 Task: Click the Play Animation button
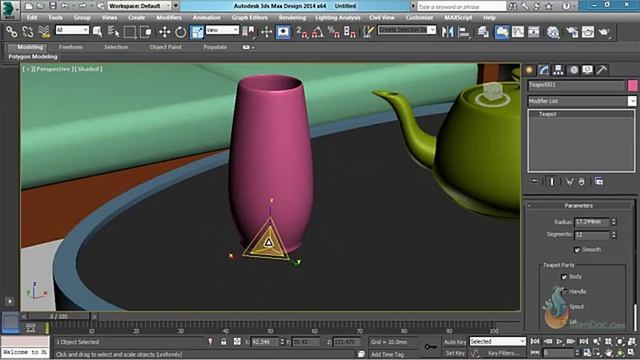559,341
